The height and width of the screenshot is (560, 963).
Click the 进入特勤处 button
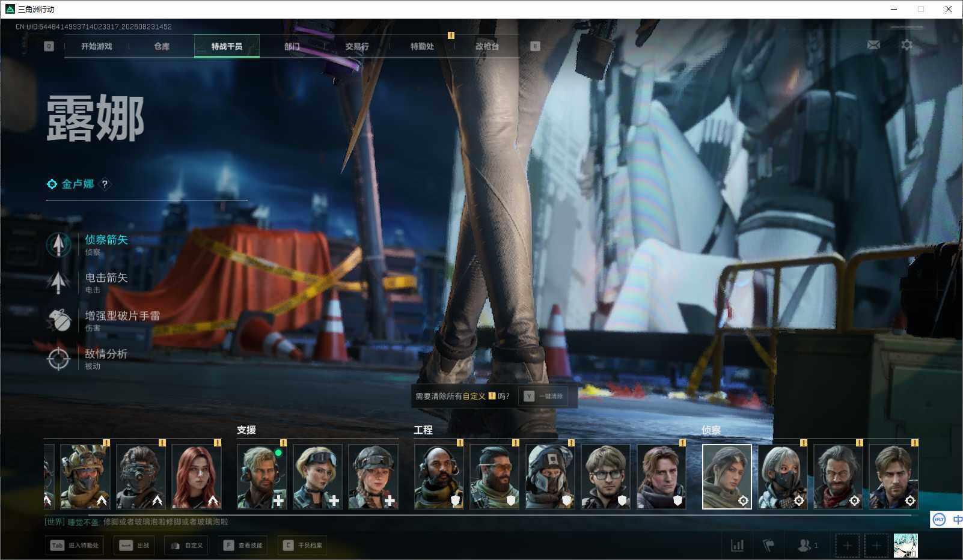(x=75, y=546)
